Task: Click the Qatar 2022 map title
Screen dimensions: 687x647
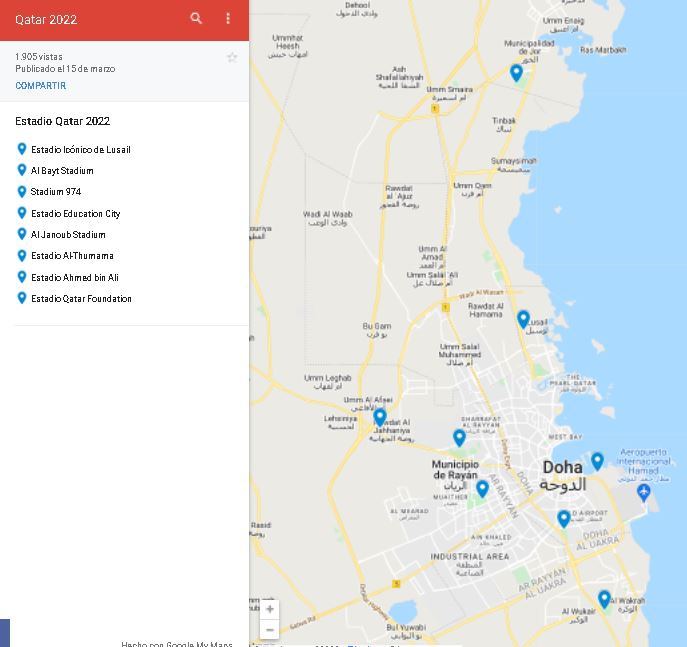Action: tap(46, 19)
